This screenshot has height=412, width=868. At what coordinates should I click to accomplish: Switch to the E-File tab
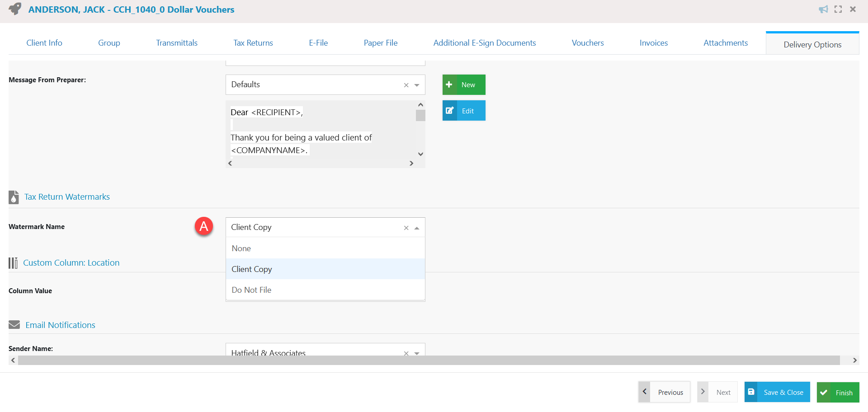[319, 42]
